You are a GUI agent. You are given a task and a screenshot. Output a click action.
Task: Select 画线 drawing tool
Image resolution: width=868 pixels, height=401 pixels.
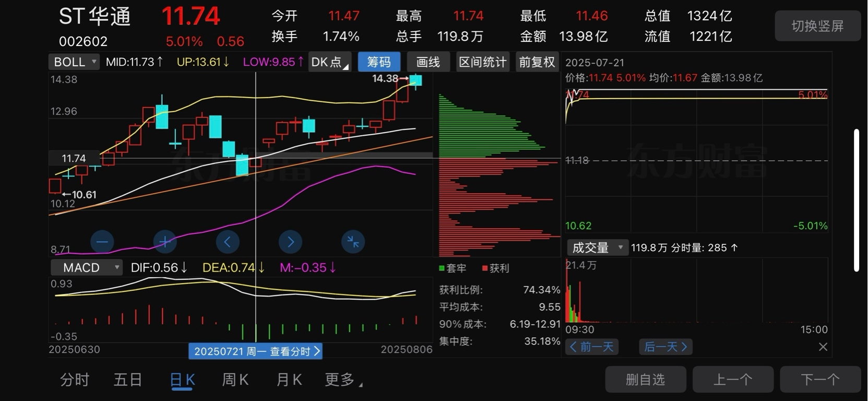pyautogui.click(x=428, y=62)
